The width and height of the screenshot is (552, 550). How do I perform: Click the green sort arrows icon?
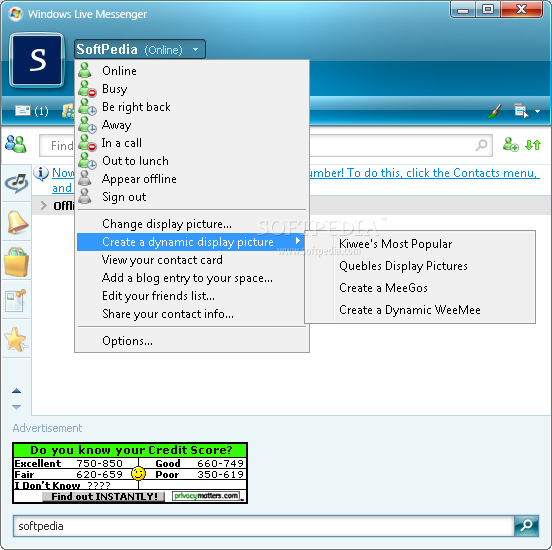[533, 145]
